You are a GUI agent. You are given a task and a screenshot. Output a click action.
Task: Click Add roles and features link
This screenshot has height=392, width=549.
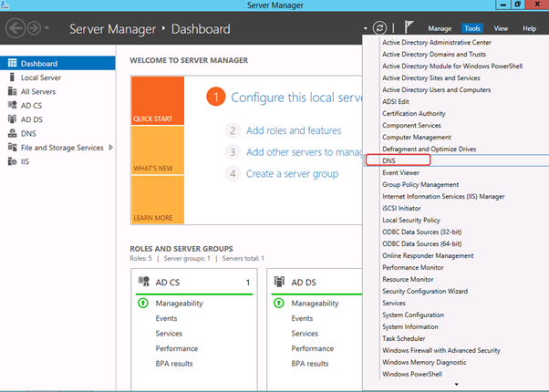(294, 130)
